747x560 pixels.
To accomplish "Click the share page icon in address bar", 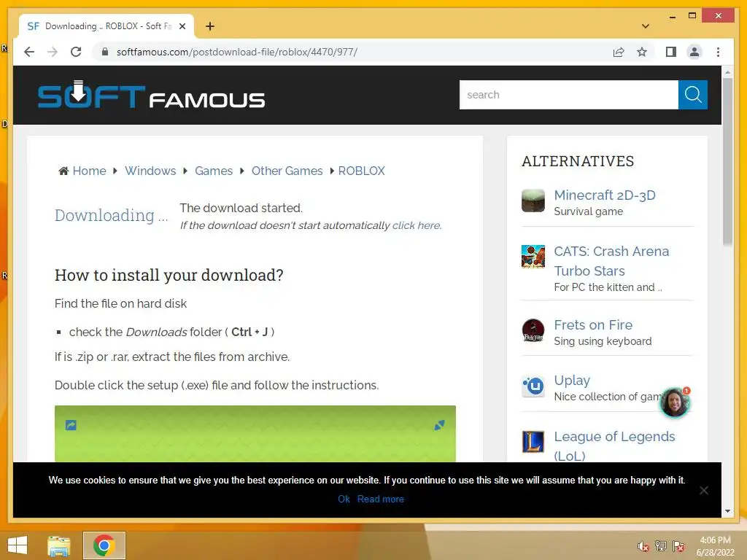I will click(x=619, y=52).
